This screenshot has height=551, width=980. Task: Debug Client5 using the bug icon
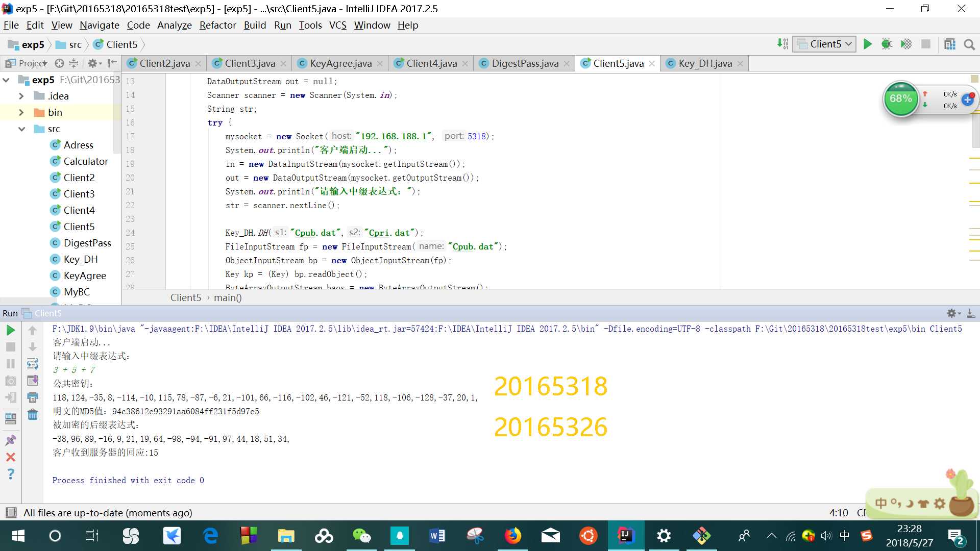pos(887,44)
